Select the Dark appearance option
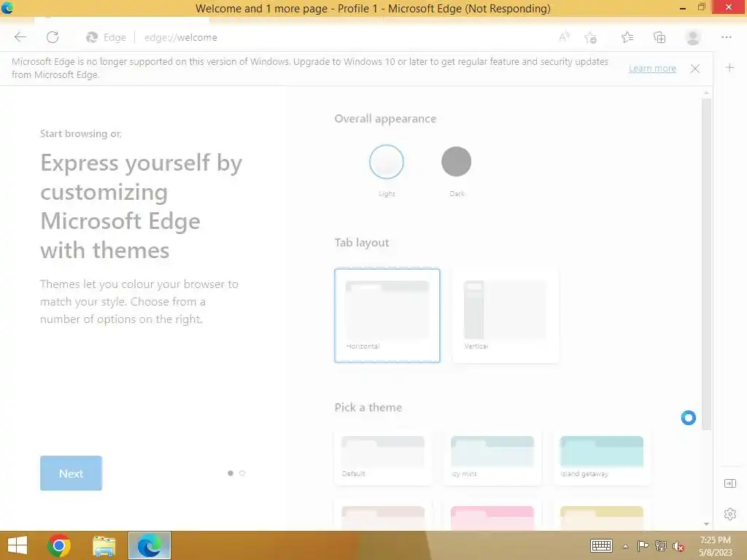Screen dimensions: 747x560 point(457,161)
